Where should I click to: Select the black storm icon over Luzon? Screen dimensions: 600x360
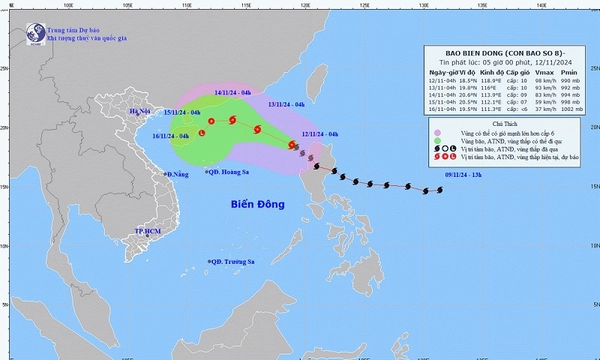coord(316,166)
